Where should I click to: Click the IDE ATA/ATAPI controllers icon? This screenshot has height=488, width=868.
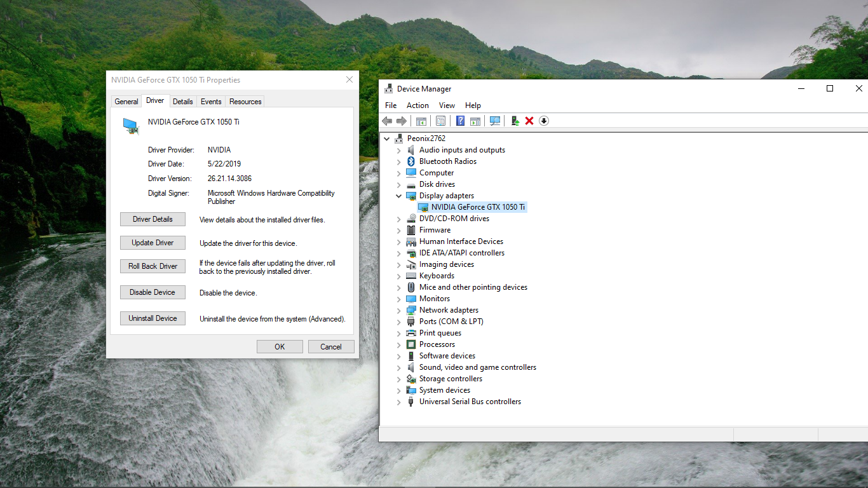tap(411, 253)
